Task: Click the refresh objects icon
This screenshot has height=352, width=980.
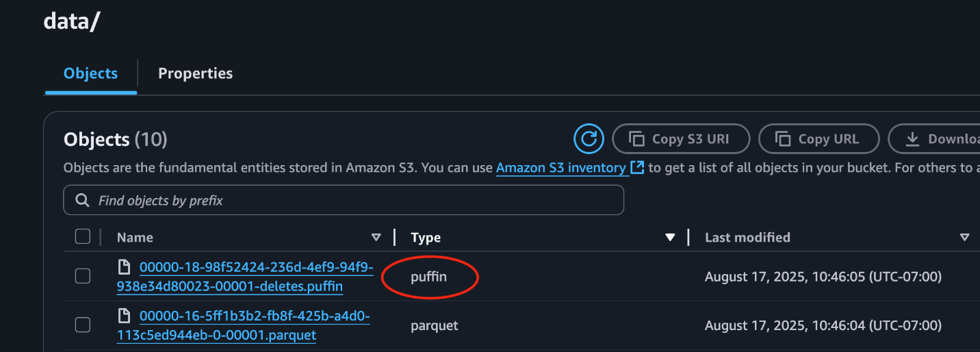Action: (x=589, y=139)
